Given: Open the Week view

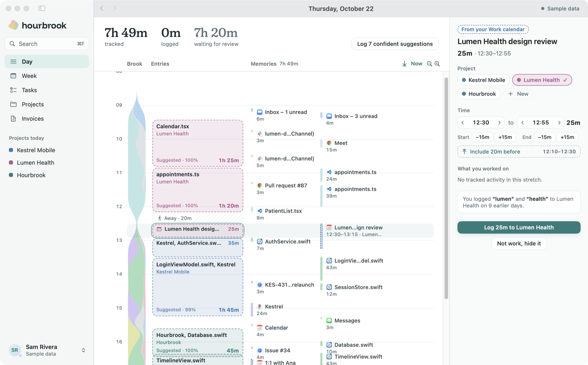Looking at the screenshot, I should (47, 76).
